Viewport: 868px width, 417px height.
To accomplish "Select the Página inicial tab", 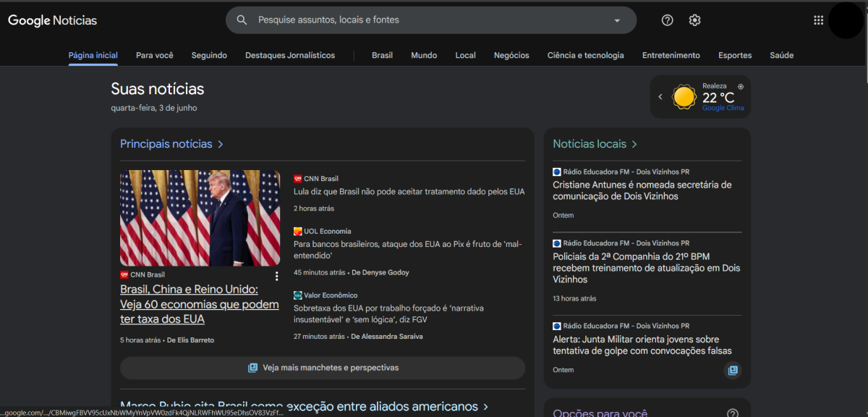I will coord(93,55).
